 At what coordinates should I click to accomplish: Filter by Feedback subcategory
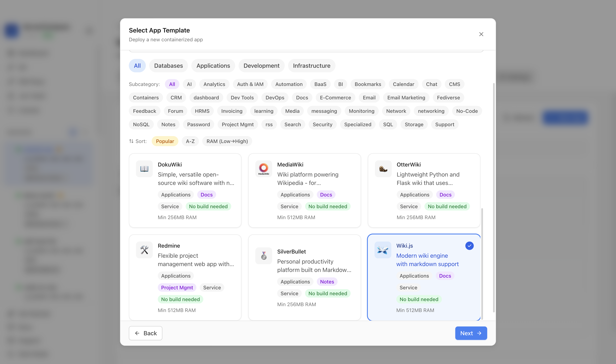pyautogui.click(x=144, y=111)
